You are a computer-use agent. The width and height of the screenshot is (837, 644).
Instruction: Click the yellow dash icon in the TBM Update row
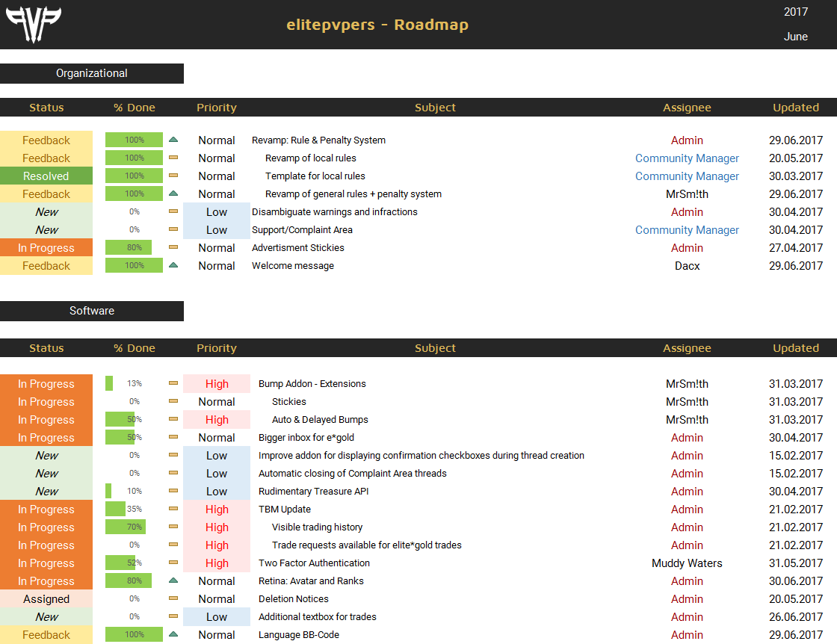tap(173, 509)
